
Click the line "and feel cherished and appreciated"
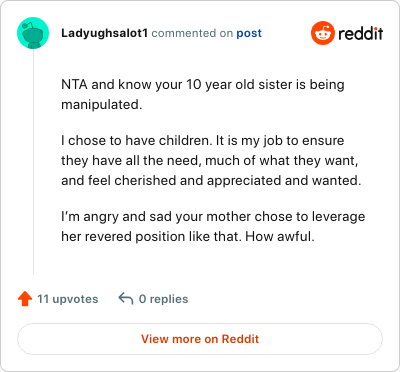coord(211,180)
